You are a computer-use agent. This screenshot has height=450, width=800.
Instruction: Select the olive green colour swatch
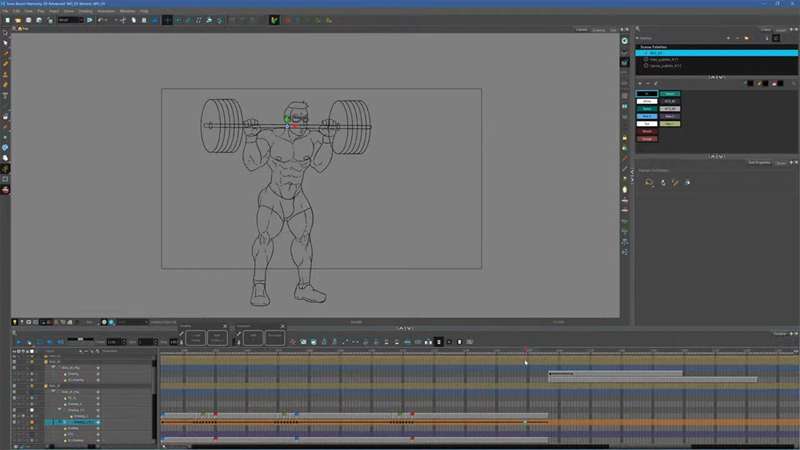670,124
